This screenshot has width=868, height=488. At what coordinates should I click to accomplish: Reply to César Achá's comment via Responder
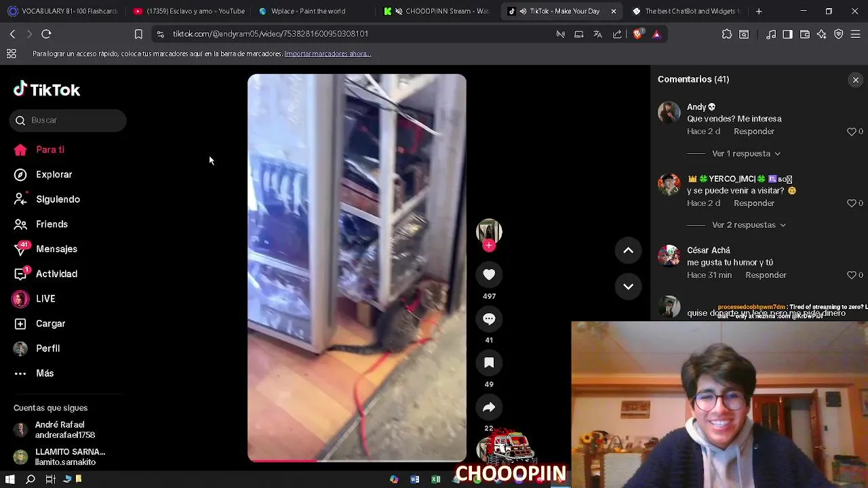(766, 275)
